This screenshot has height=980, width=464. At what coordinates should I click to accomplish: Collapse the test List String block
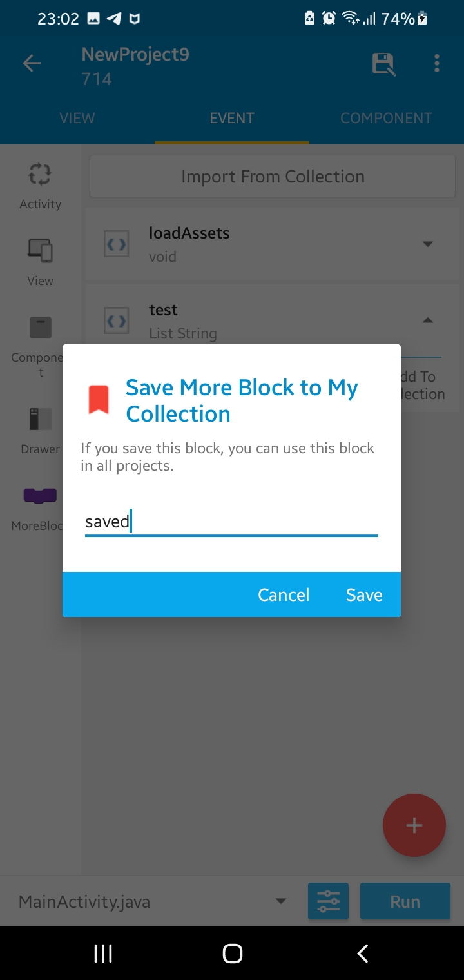tap(428, 320)
